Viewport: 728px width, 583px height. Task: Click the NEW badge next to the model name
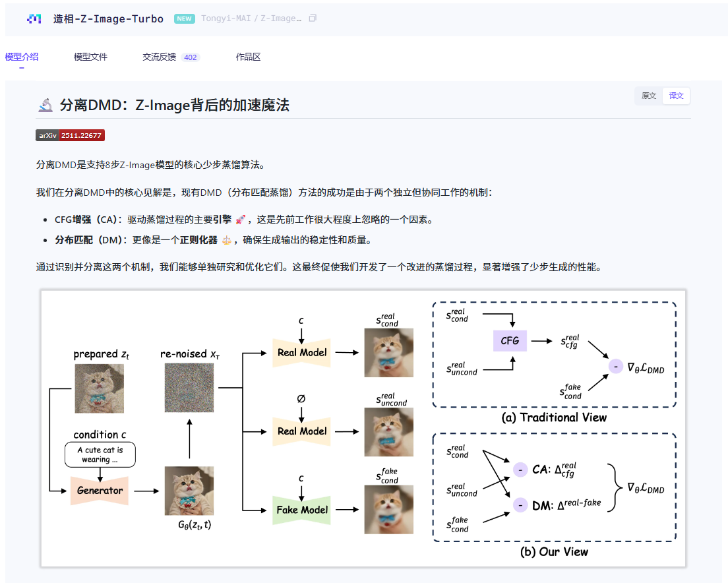point(184,18)
